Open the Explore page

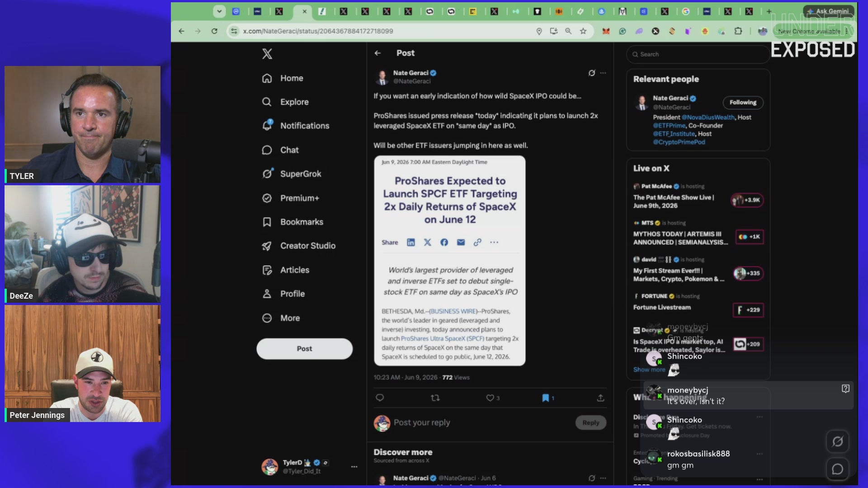click(x=285, y=102)
